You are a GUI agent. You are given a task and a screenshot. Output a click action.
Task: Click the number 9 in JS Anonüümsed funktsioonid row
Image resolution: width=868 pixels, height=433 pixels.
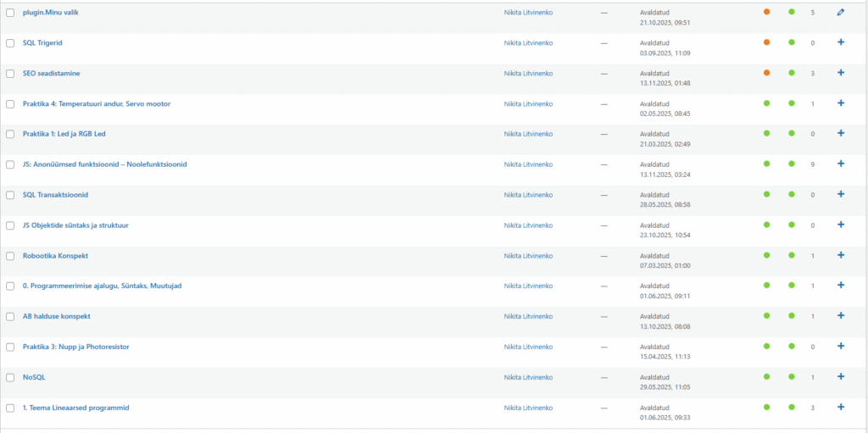tap(812, 164)
